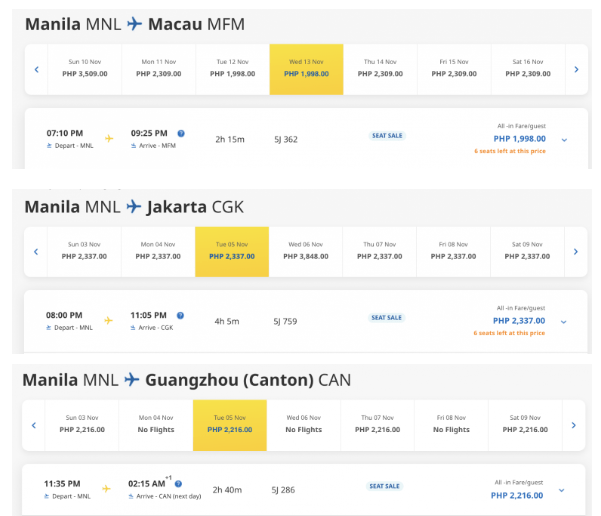
Task: Click info icon next to 09:25 PM arrival
Action: (x=181, y=133)
